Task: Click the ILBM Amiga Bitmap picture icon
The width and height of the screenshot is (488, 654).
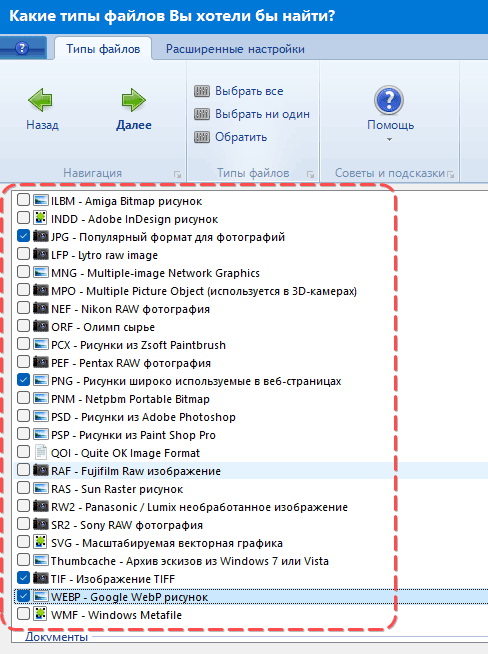Action: (x=40, y=200)
